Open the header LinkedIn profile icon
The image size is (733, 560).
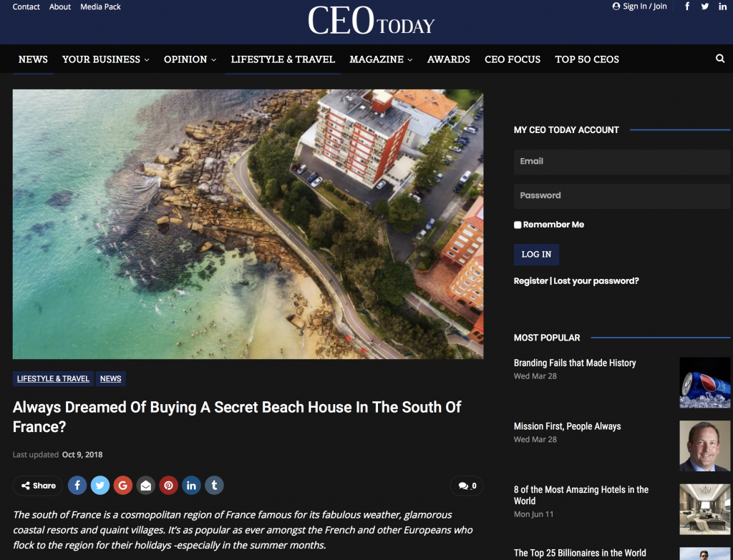[x=723, y=6]
